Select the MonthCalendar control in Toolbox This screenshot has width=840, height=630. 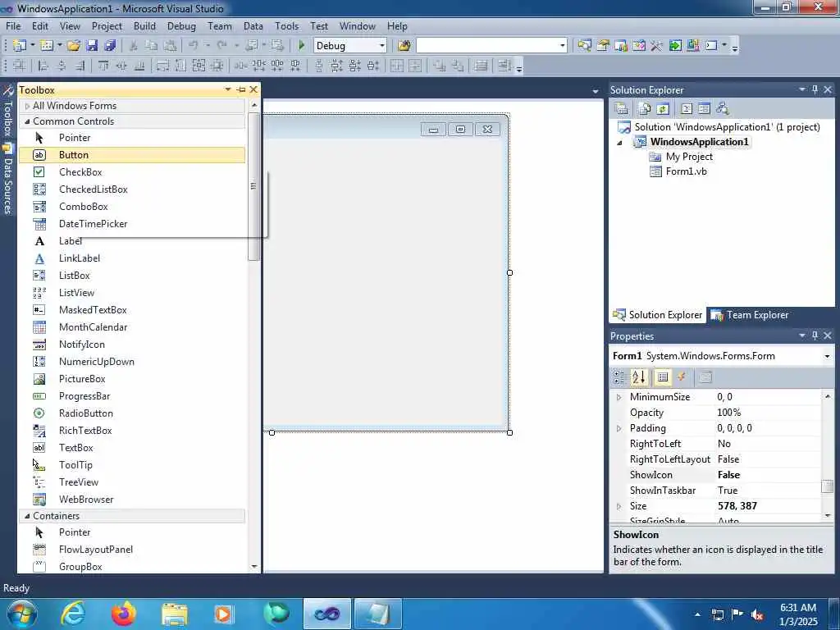click(x=132, y=326)
